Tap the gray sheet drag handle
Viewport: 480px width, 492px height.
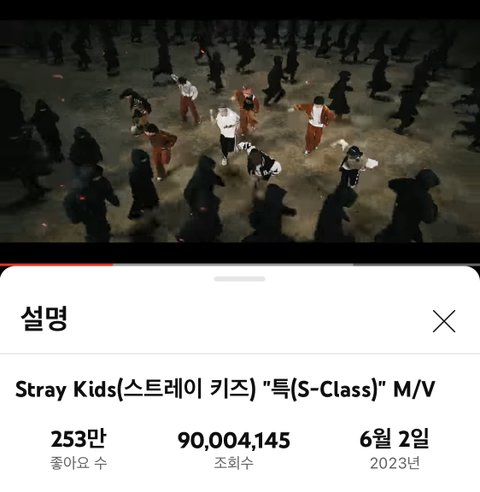240,279
